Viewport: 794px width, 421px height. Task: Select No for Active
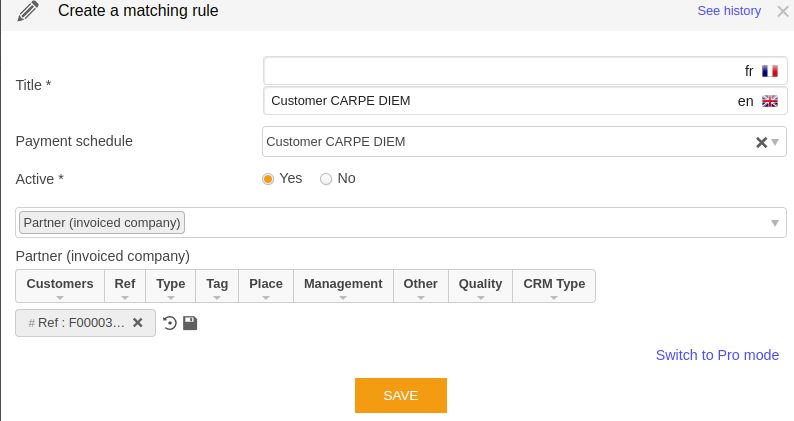coord(326,179)
